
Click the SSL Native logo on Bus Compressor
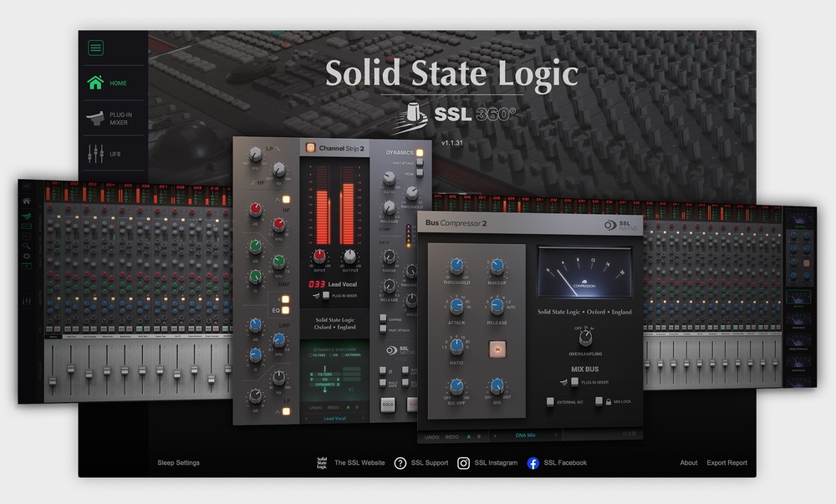[x=620, y=225]
